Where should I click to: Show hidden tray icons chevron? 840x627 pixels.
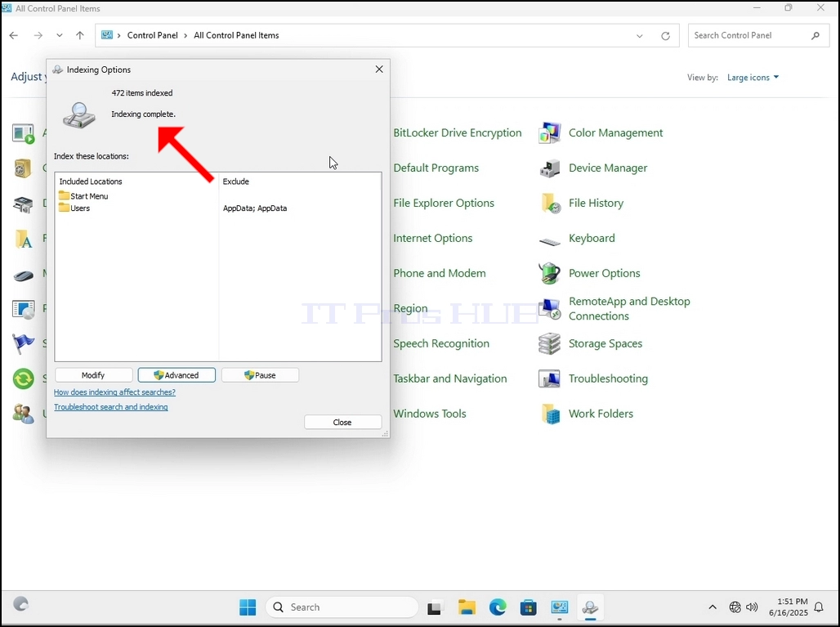(x=713, y=607)
